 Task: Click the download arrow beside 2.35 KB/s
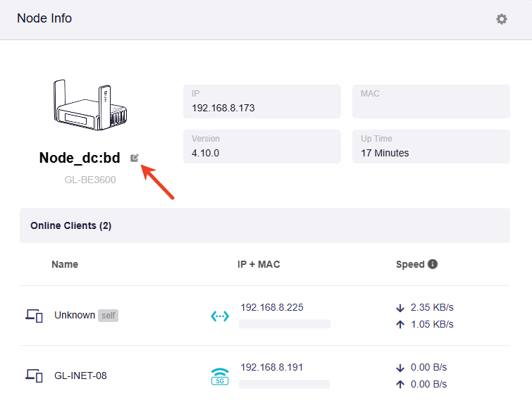pos(400,308)
